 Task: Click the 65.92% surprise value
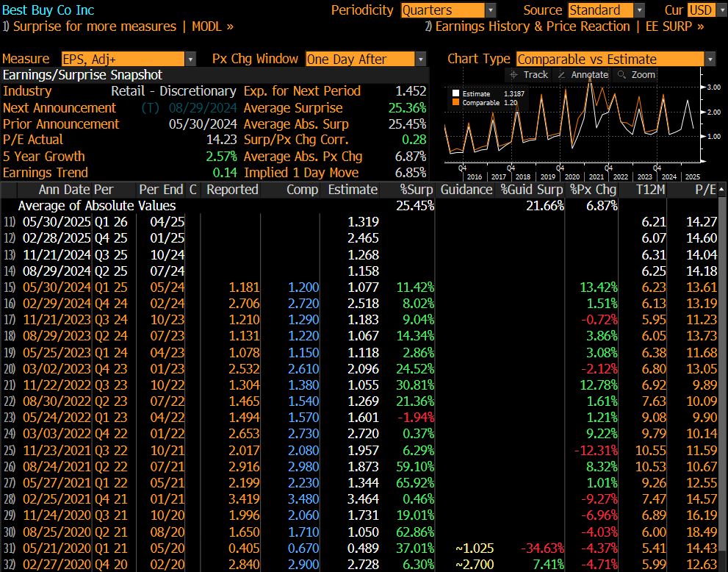(415, 483)
